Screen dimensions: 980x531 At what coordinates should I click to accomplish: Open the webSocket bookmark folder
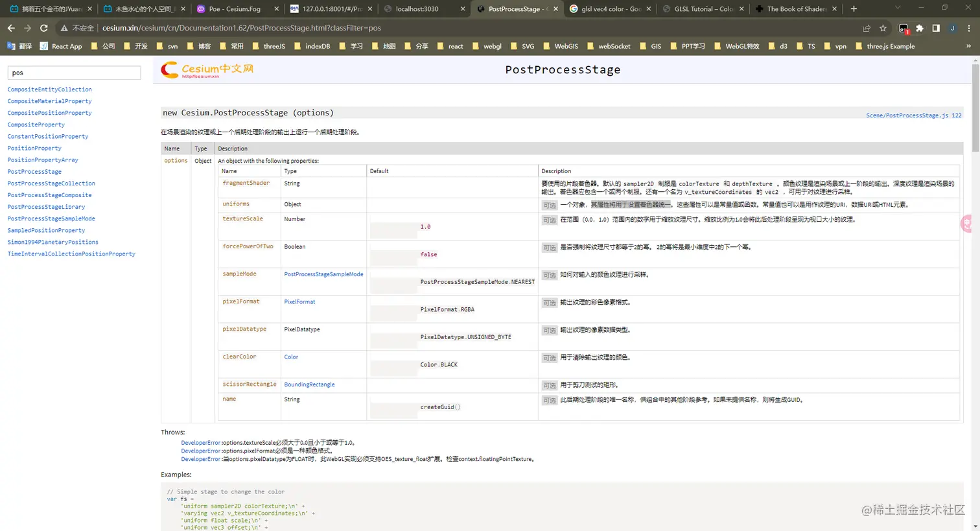tap(608, 46)
